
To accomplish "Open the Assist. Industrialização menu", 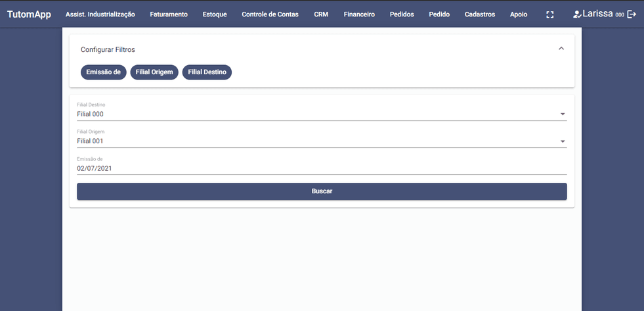I will click(x=100, y=14).
